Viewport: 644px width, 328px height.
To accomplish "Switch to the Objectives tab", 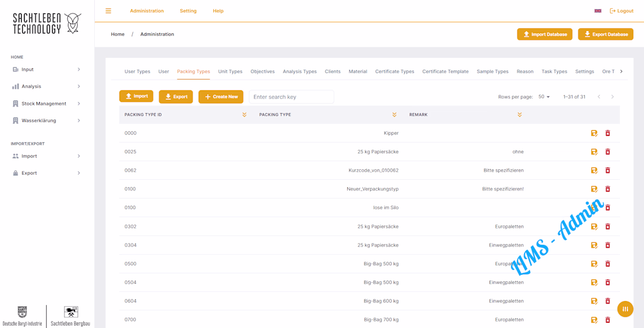I will tap(262, 71).
